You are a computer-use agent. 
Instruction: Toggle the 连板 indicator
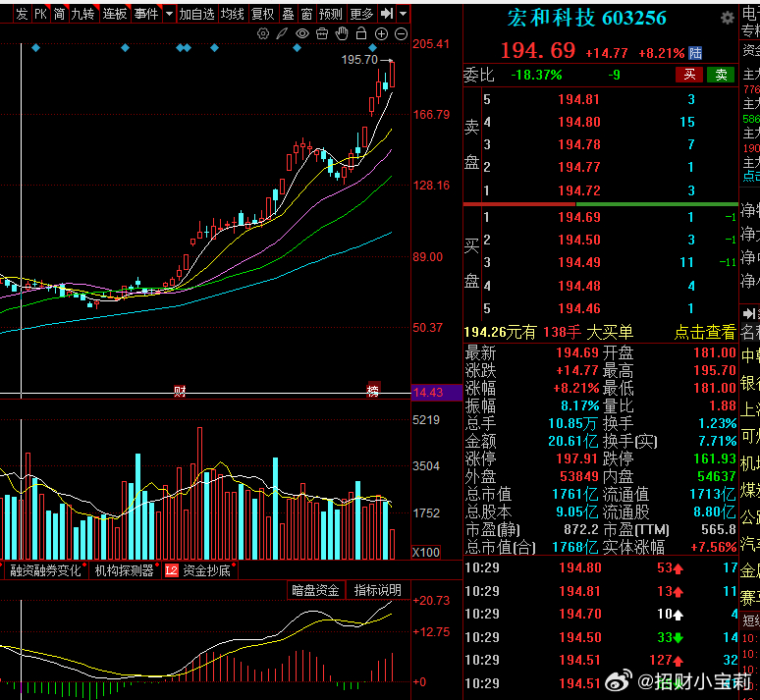pos(115,14)
